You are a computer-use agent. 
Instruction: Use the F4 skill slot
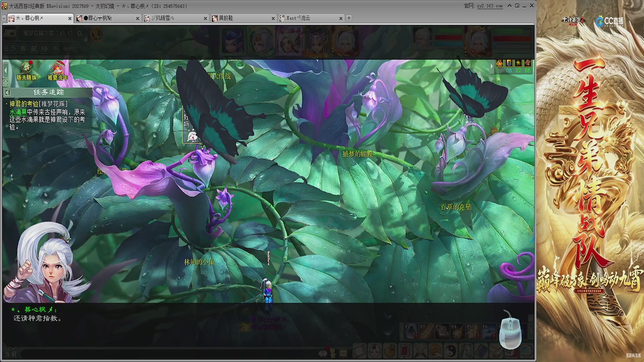tap(457, 331)
